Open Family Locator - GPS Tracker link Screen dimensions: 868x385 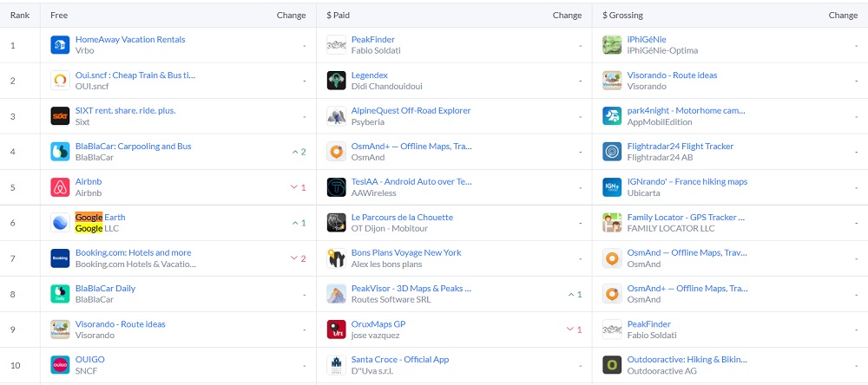pyautogui.click(x=686, y=217)
